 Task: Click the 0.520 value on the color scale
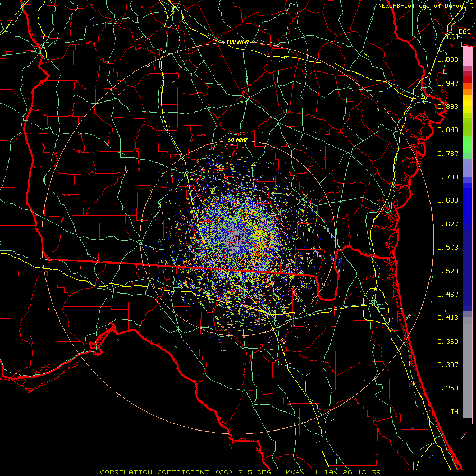pos(448,271)
